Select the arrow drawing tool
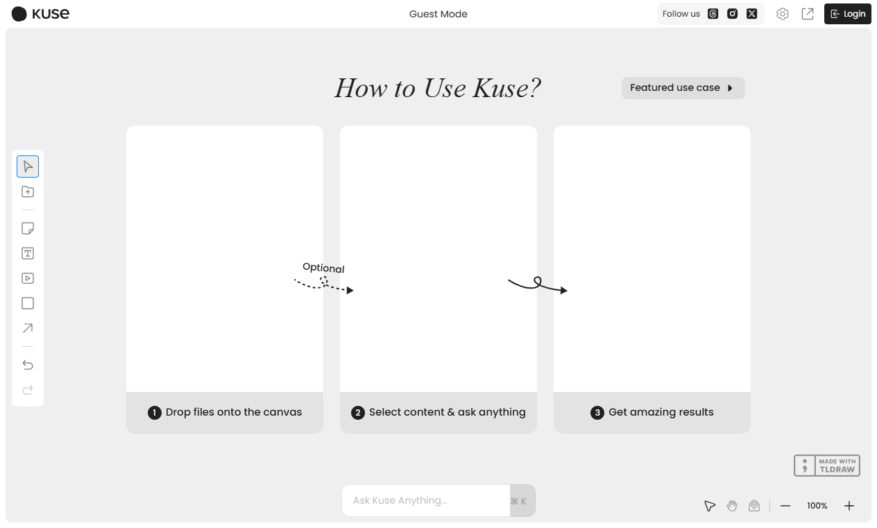This screenshot has height=528, width=877. 27,328
